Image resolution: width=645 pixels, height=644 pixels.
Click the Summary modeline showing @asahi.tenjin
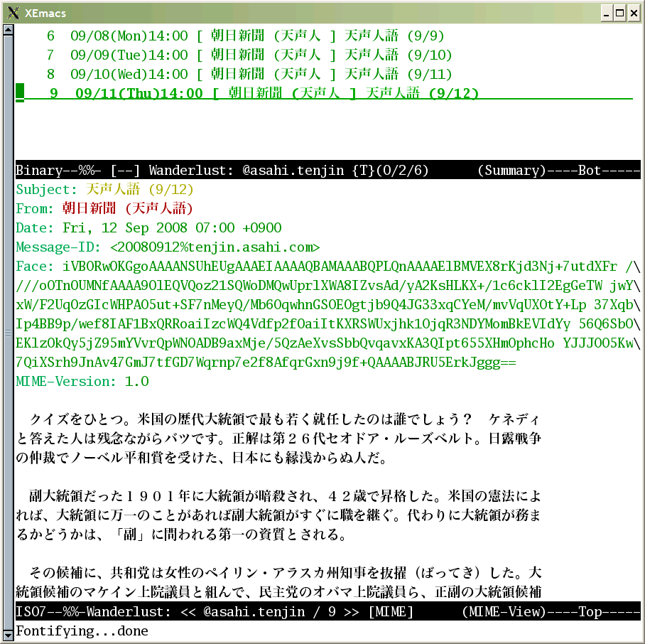[x=328, y=170]
